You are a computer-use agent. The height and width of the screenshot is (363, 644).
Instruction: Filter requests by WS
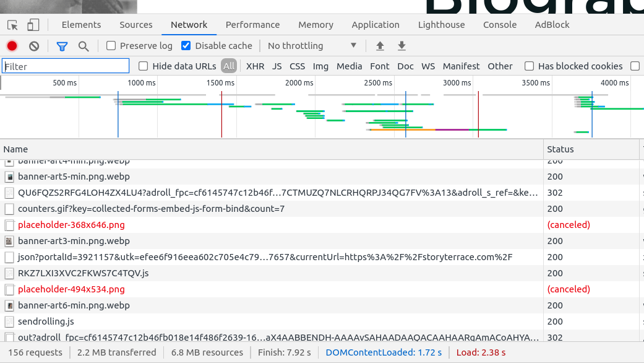click(428, 66)
